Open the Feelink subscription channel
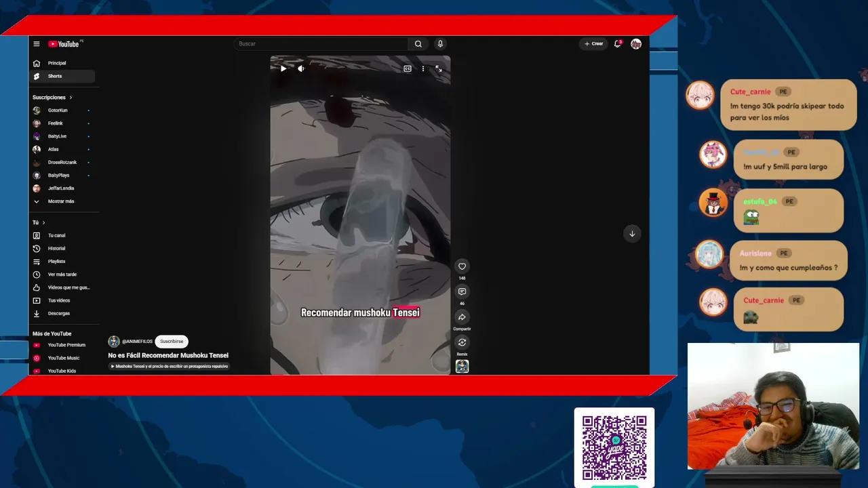This screenshot has height=488, width=868. pos(62,123)
